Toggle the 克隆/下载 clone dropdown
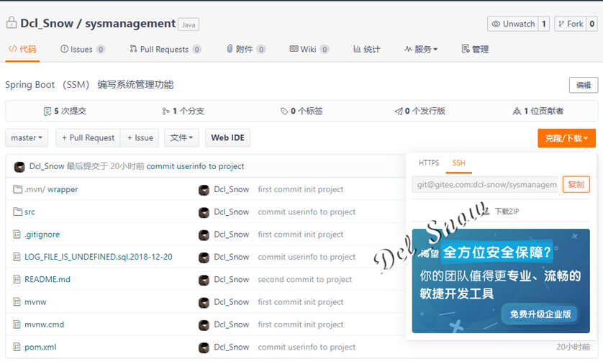Image resolution: width=603 pixels, height=364 pixels. [566, 138]
